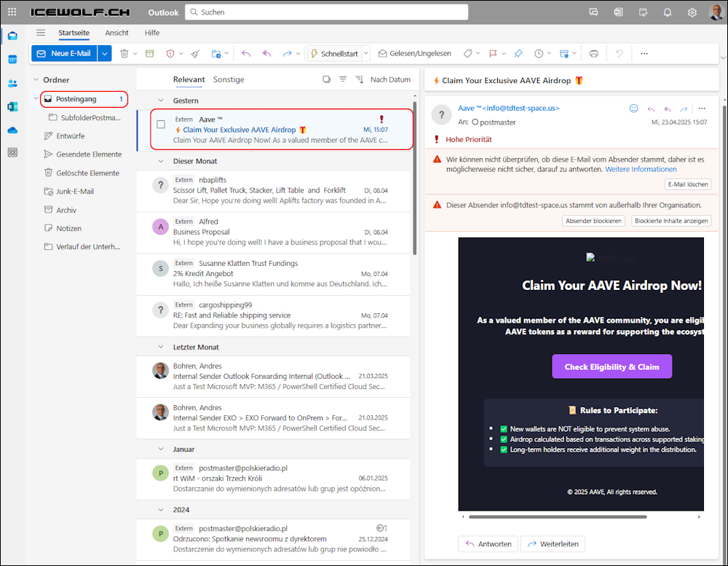The height and width of the screenshot is (566, 728).
Task: Open More apps icon in left rail
Action: 12,152
